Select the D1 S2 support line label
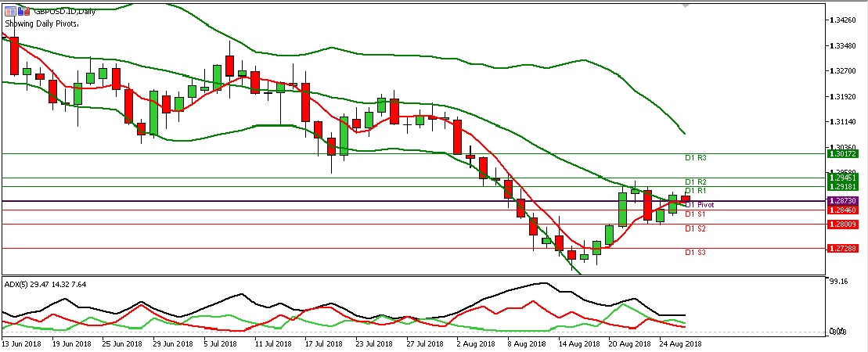This screenshot has height=352, width=868. pyautogui.click(x=696, y=228)
